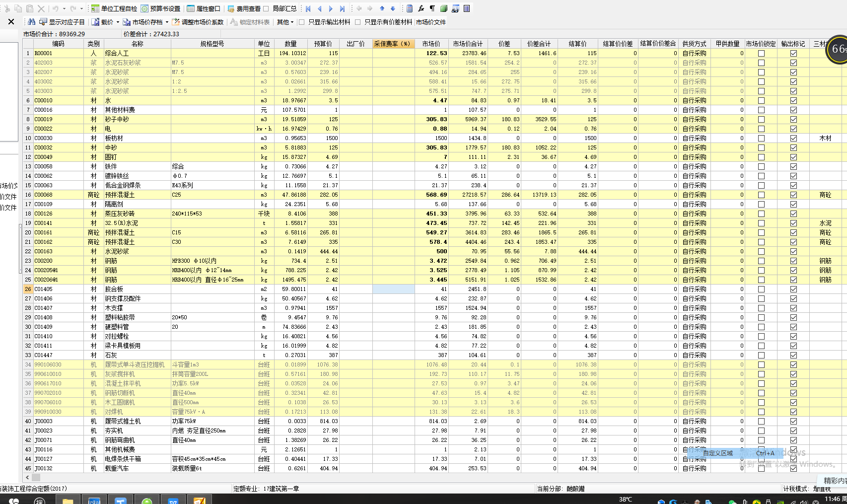Click the list view icon at toolbar end
The height and width of the screenshot is (504, 847).
(467, 8)
